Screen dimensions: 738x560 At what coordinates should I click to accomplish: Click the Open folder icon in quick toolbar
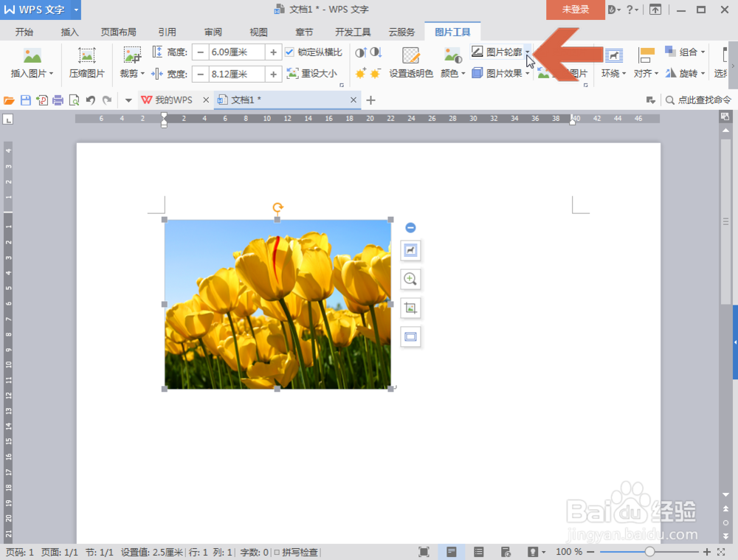(x=9, y=100)
